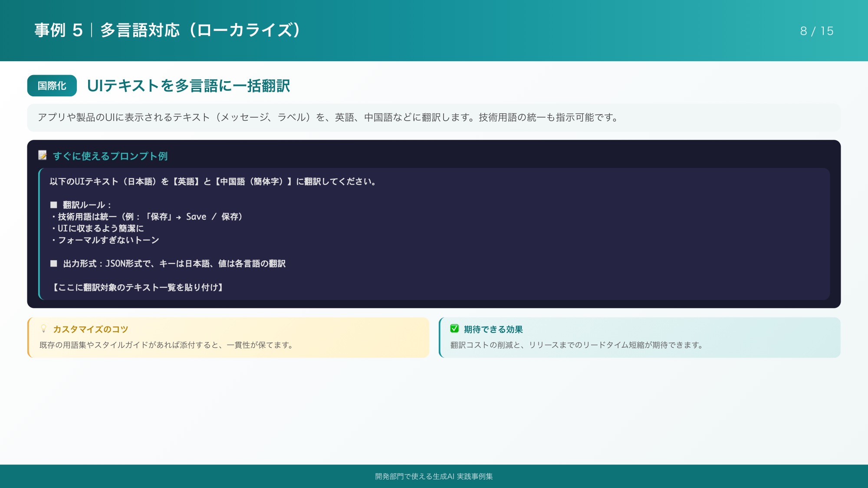
Task: Click the heading 期待できる効果
Action: pos(493,330)
